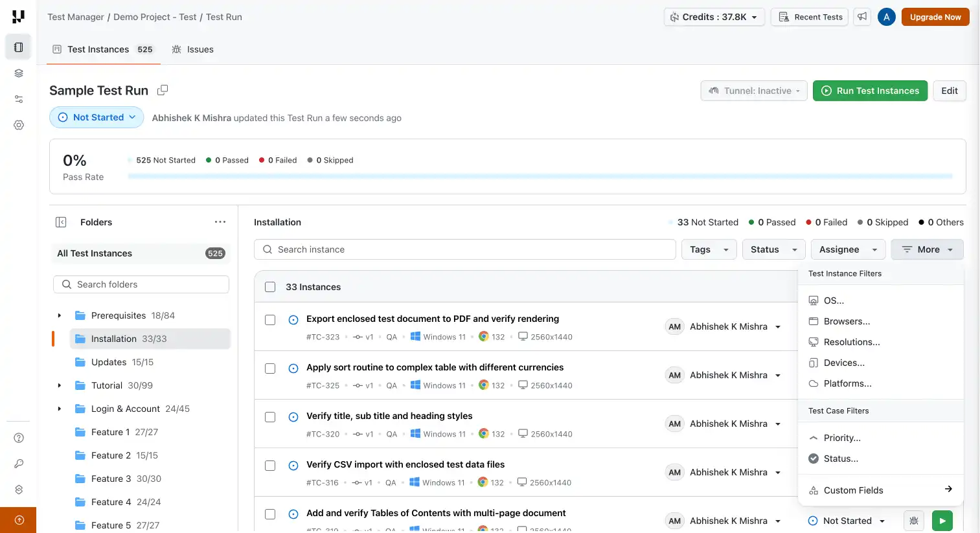Open assignee dropdown on Verify CSV import row
This screenshot has height=533, width=980.
(778, 473)
